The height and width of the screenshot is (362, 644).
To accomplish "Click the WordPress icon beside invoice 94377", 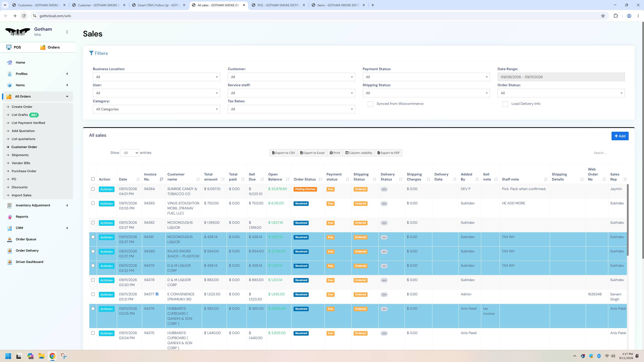I will point(157,294).
